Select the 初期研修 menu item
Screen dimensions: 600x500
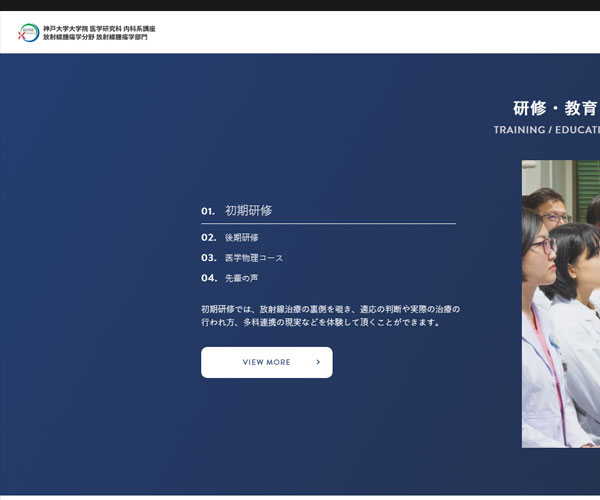point(249,211)
